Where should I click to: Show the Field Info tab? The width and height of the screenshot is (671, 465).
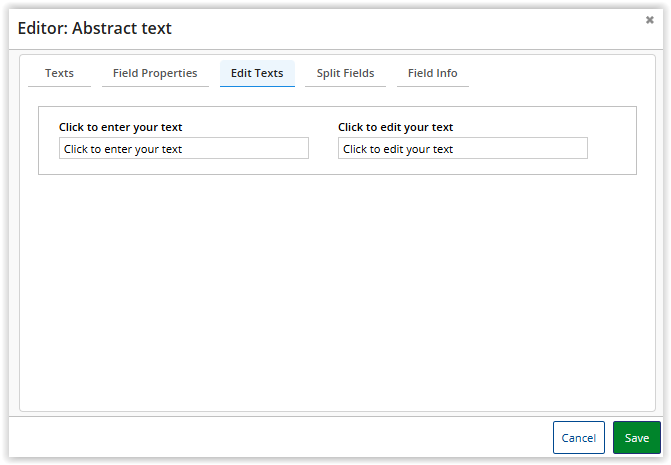[x=433, y=73]
